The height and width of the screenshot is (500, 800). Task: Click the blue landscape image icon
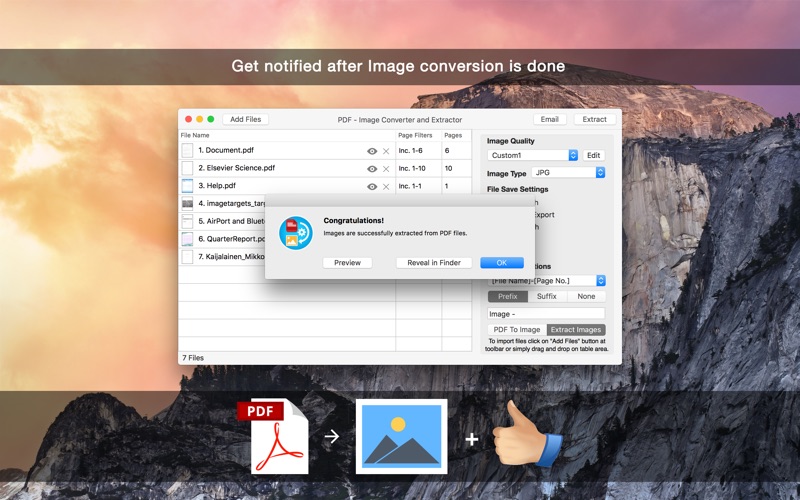pyautogui.click(x=402, y=436)
